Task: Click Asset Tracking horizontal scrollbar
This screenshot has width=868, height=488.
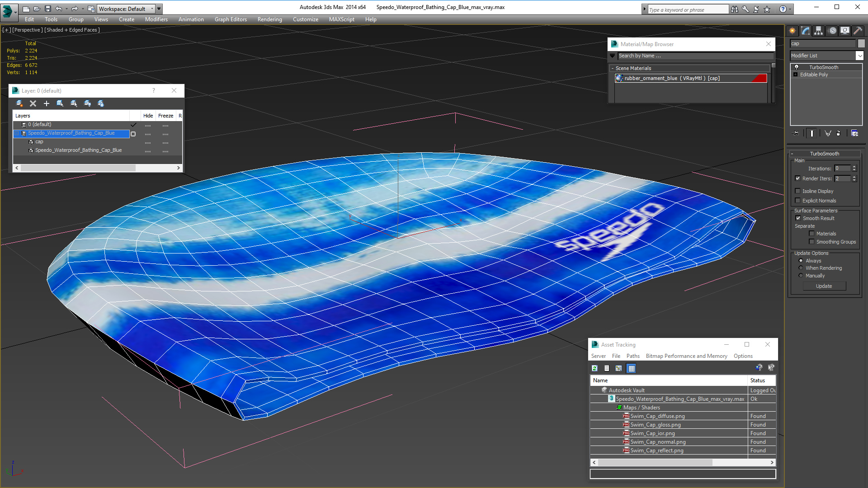Action: (x=683, y=463)
